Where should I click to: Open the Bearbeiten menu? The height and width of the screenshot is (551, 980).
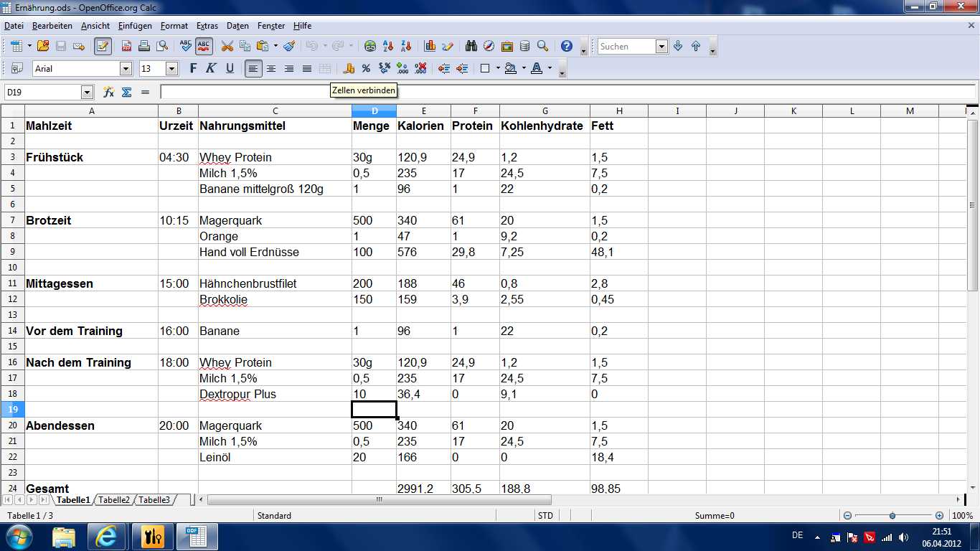(52, 26)
